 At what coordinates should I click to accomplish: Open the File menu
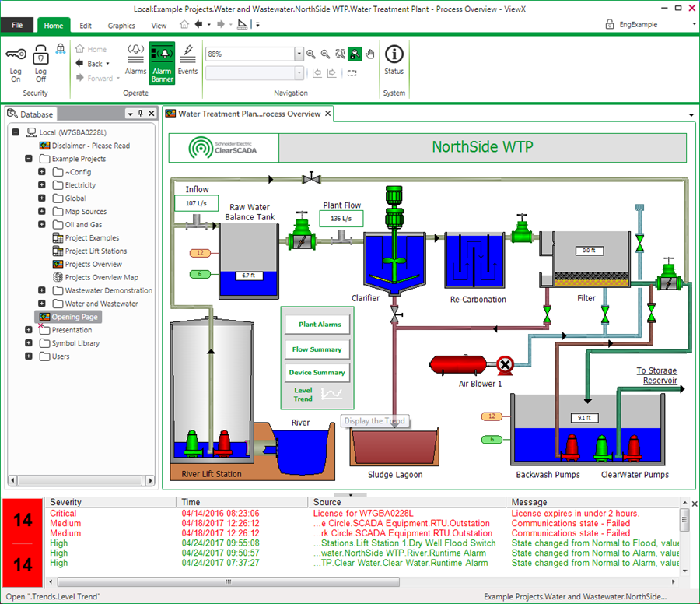[x=16, y=26]
